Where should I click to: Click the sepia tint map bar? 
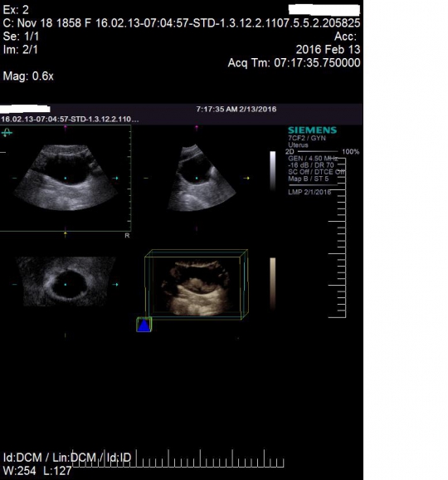click(x=272, y=284)
